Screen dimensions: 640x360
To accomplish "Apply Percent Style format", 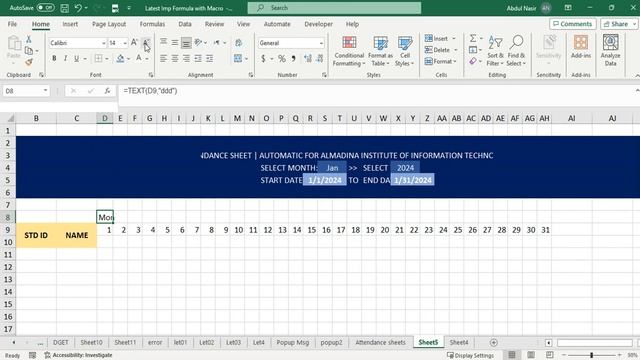I will pyautogui.click(x=282, y=58).
